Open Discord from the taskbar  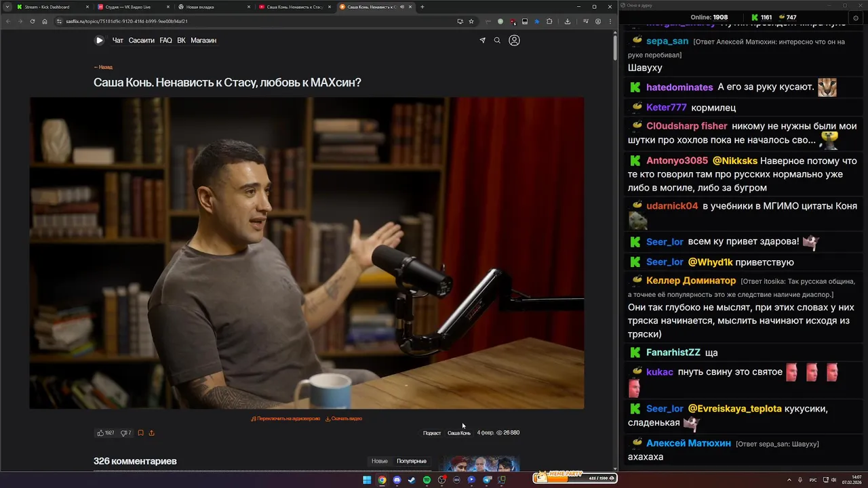click(397, 480)
